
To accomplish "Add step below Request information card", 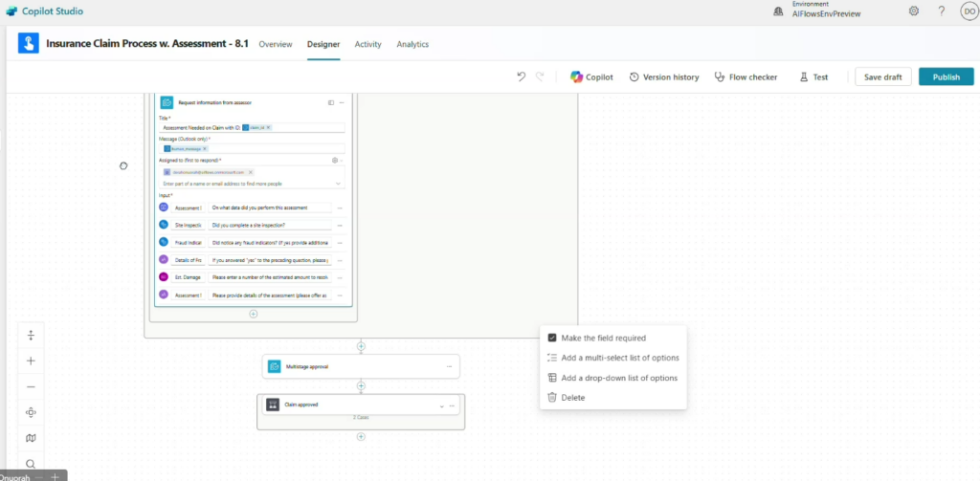I will 253,314.
